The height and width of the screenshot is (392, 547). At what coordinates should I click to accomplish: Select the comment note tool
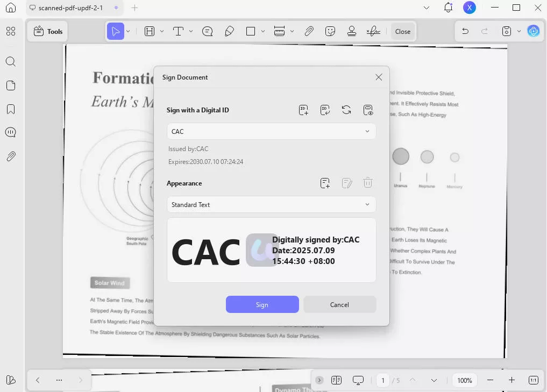coord(207,31)
